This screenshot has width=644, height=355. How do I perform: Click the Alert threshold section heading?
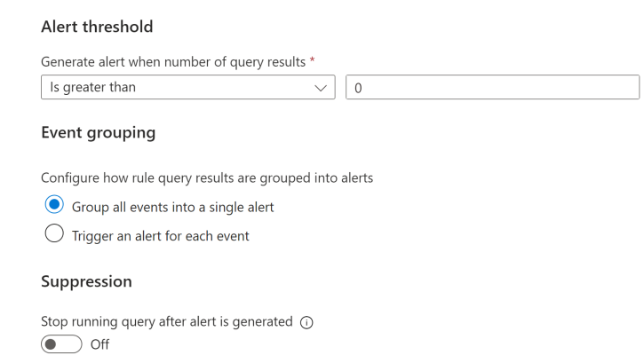[x=97, y=27]
